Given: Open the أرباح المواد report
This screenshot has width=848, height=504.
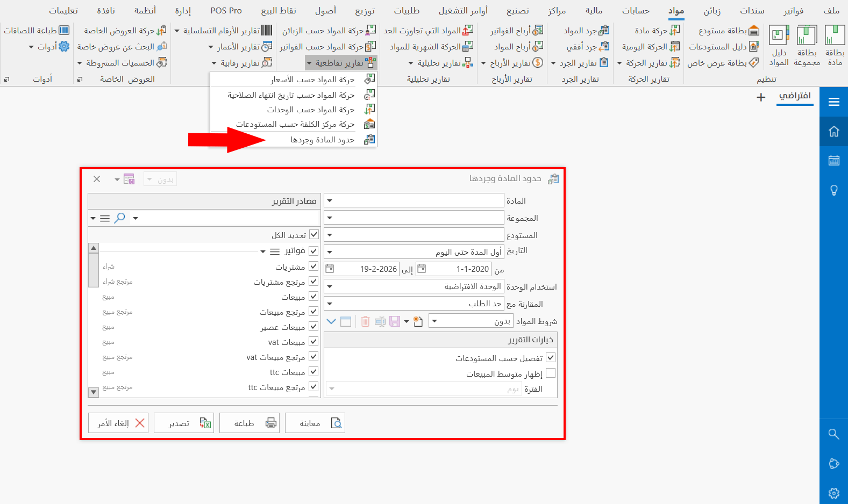Looking at the screenshot, I should (518, 47).
